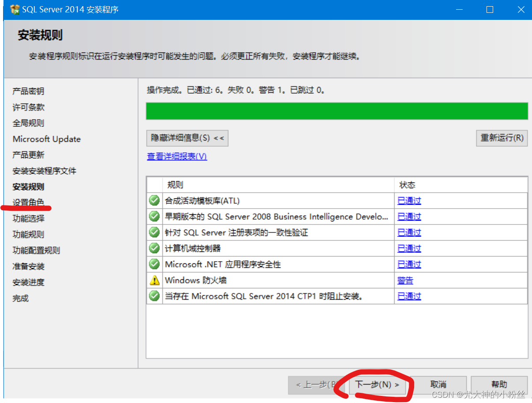
Task: Open the 查看详细报表(V) report link
Action: (x=177, y=156)
